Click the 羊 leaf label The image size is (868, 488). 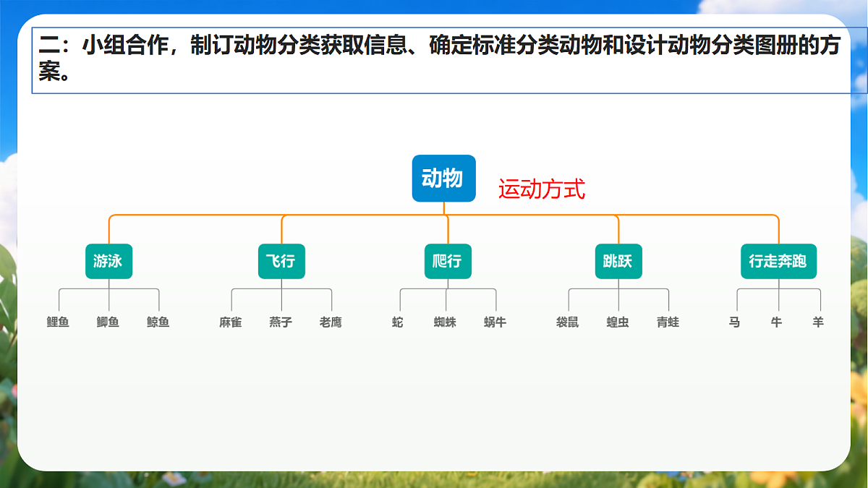click(818, 322)
